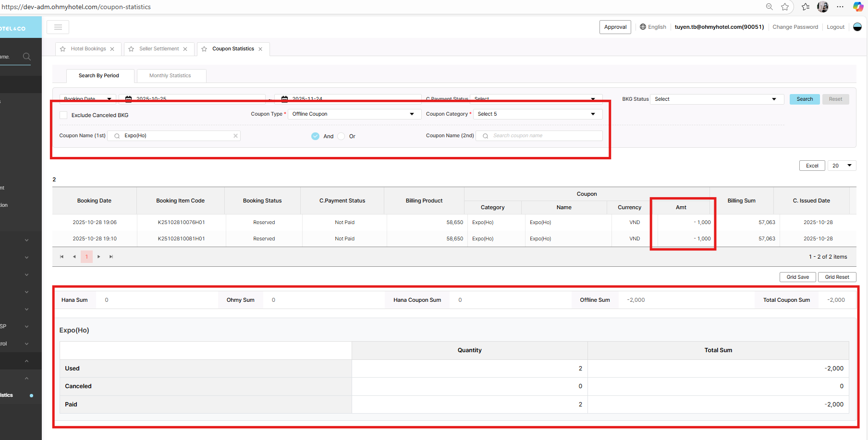This screenshot has height=440, width=868.
Task: Click star icon on Hotel Bookings tab
Action: point(63,49)
